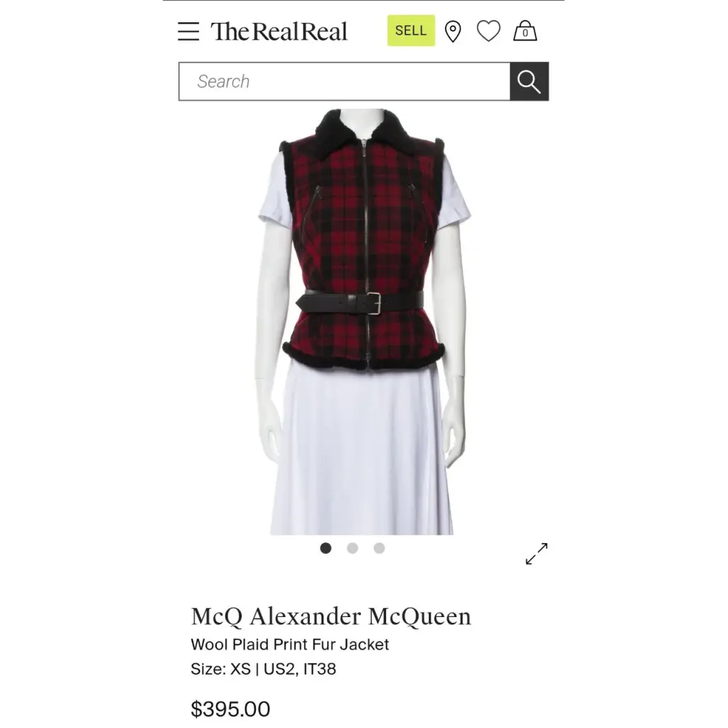Tap the white skirt in the product photo
728x728 pixels.
[x=362, y=450]
